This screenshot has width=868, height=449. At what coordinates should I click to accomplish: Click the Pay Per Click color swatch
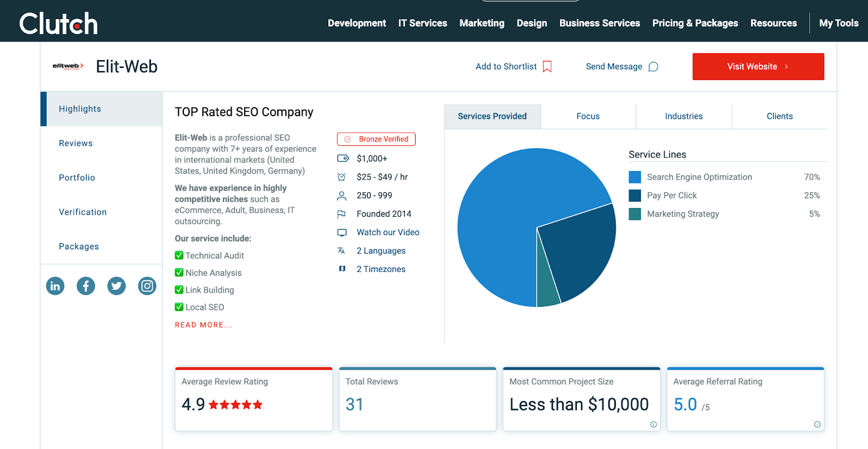click(x=635, y=195)
